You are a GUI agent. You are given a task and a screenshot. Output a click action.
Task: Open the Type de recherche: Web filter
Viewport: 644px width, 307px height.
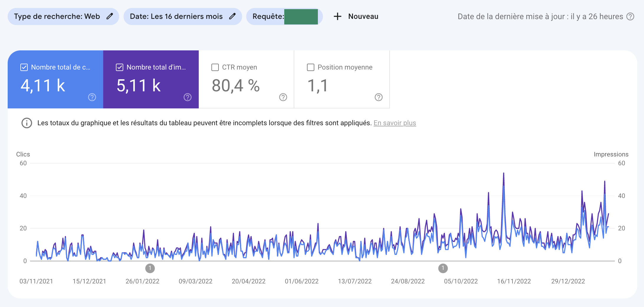[57, 16]
